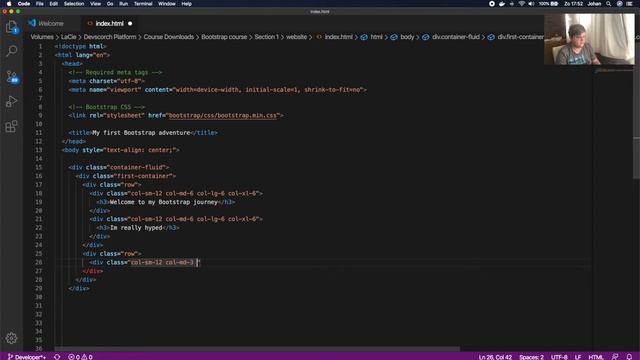Viewport: 640px width, 360px height.
Task: Open the feedback icon in status bar
Action: pyautogui.click(x=615, y=357)
